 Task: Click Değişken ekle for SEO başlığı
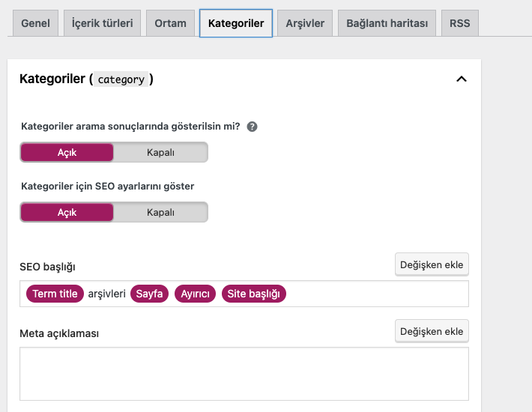pos(432,264)
